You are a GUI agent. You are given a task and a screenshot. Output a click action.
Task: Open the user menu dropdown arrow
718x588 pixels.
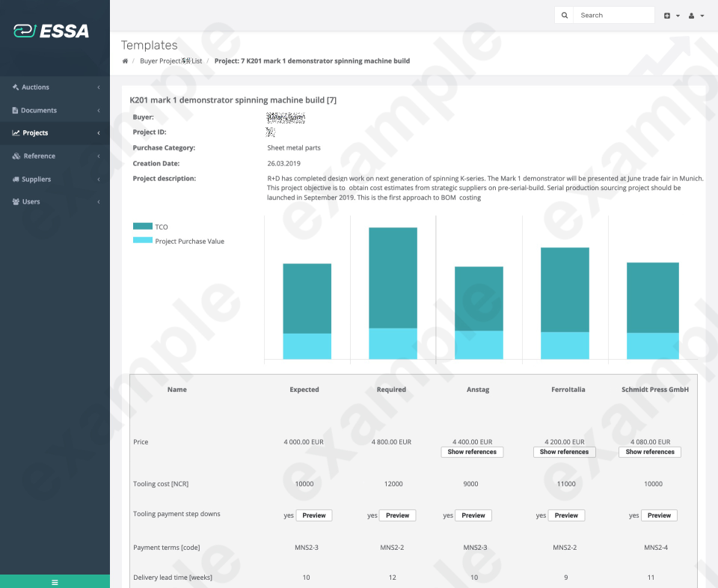pyautogui.click(x=702, y=15)
